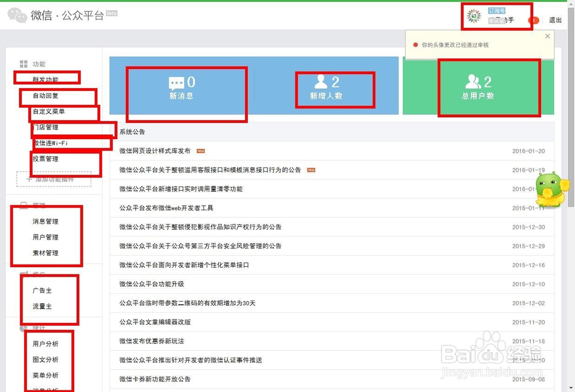Open 流量主 in sidebar

[42, 306]
